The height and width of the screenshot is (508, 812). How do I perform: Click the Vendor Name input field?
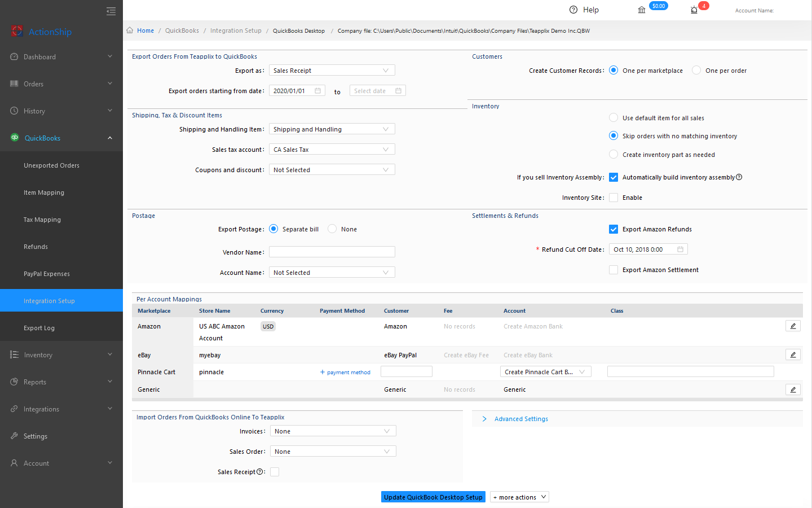(332, 252)
